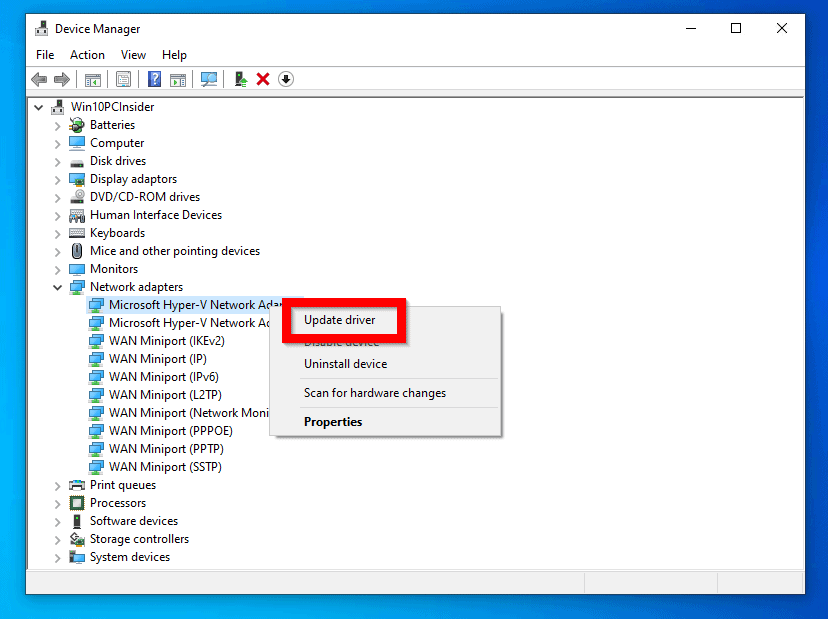Expand the Batteries category
This screenshot has height=619, width=828.
pyautogui.click(x=58, y=125)
